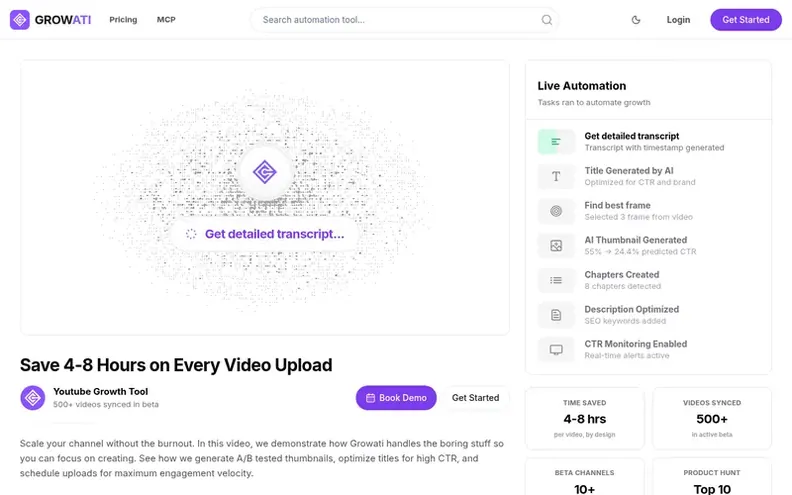792x495 pixels.
Task: Click the TIME SAVED 4-8 hrs card
Action: pyautogui.click(x=585, y=418)
